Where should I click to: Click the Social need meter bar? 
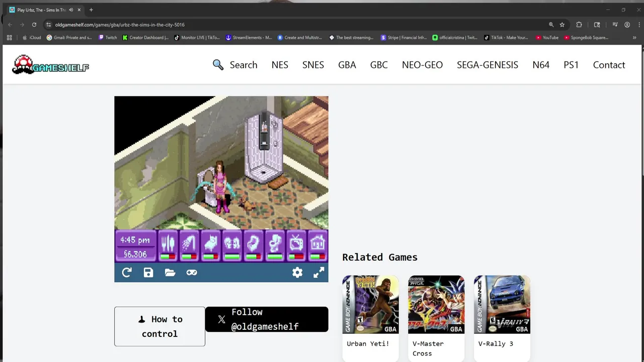click(x=232, y=256)
